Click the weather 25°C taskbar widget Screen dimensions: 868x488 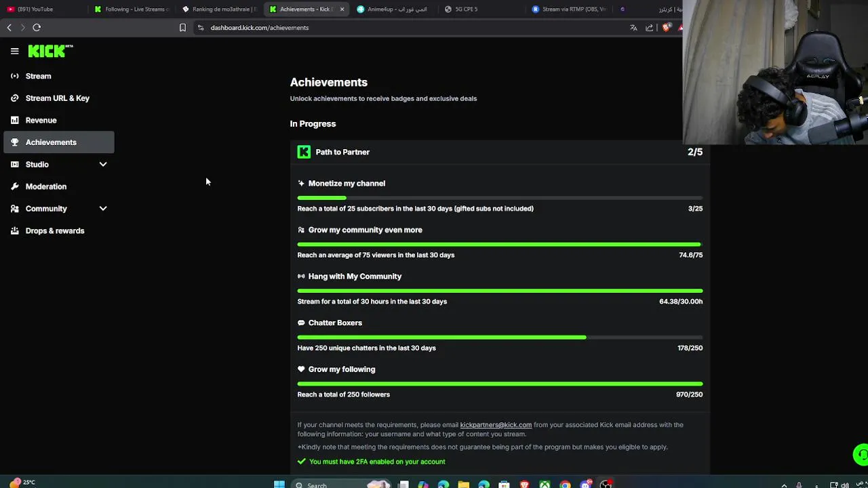[22, 483]
